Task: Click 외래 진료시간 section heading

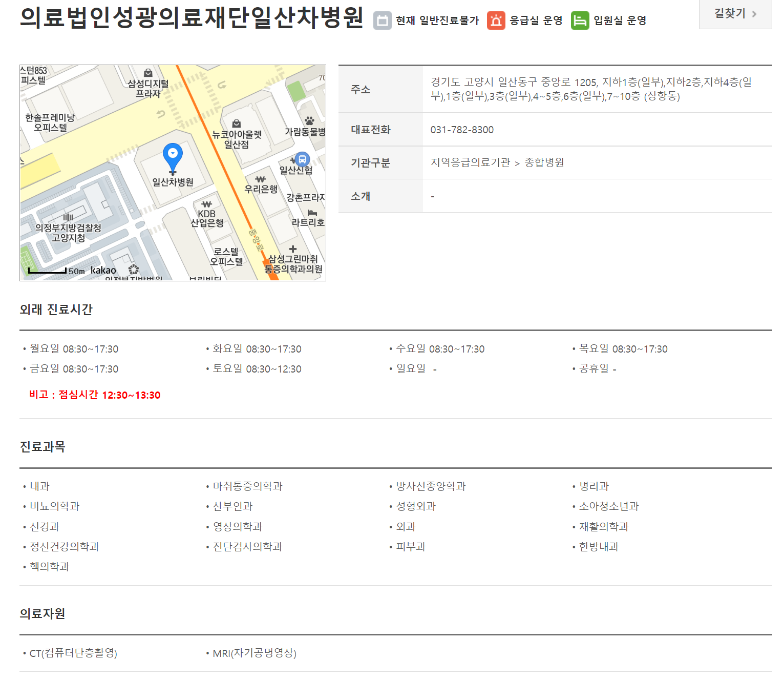Action: [56, 310]
